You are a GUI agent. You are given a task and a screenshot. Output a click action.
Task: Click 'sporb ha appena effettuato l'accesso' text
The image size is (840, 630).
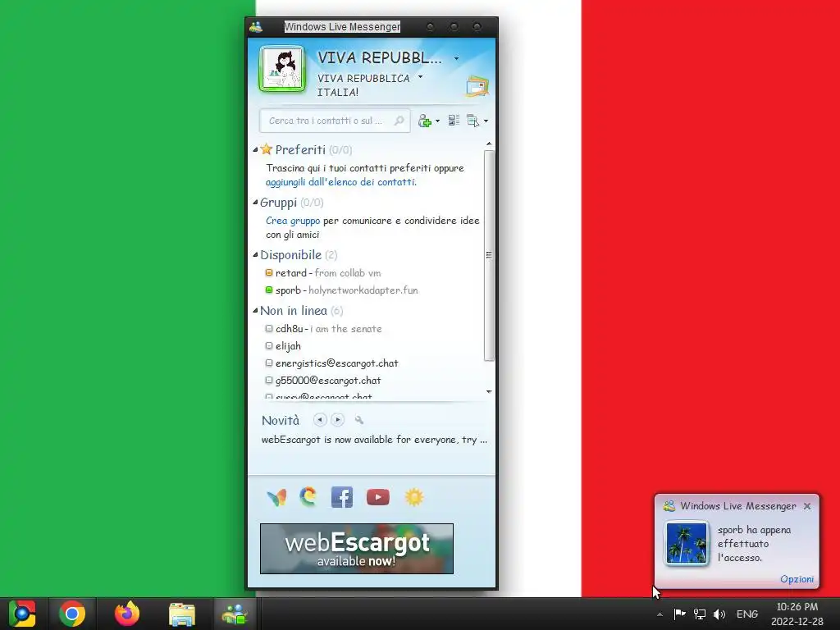click(755, 544)
